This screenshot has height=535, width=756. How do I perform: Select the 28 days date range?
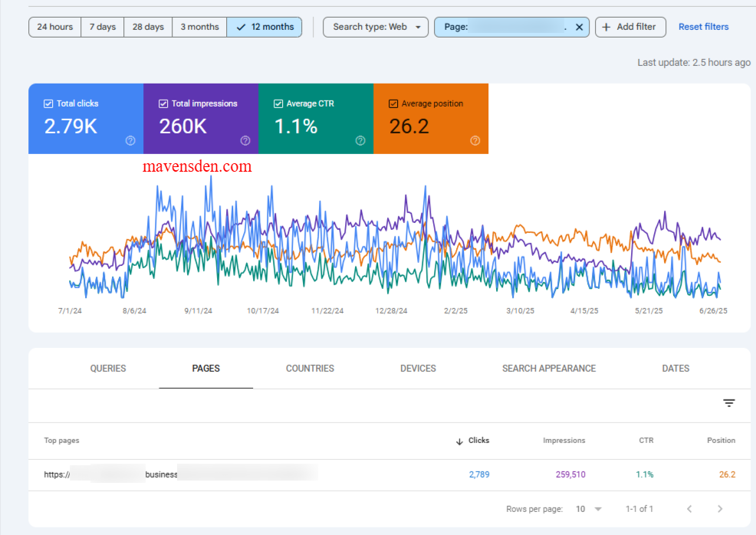click(x=148, y=27)
